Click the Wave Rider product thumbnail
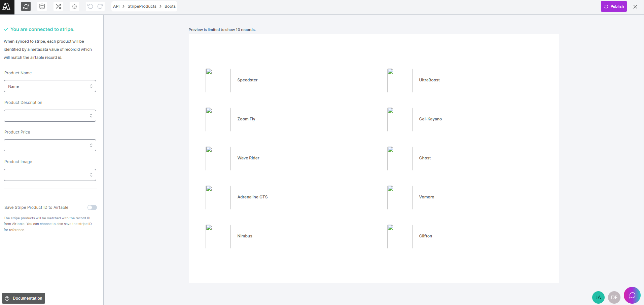Image resolution: width=644 pixels, height=305 pixels. click(x=218, y=158)
